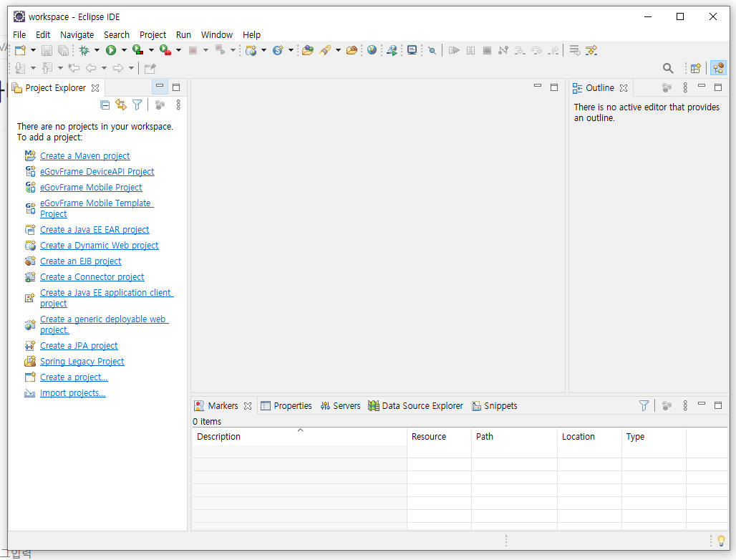Click the Open Perspective icon
Image resolution: width=736 pixels, height=560 pixels.
[x=696, y=68]
